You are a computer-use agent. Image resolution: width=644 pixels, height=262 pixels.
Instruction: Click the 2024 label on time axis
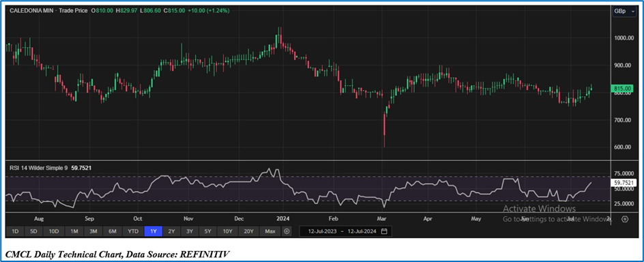pos(283,219)
